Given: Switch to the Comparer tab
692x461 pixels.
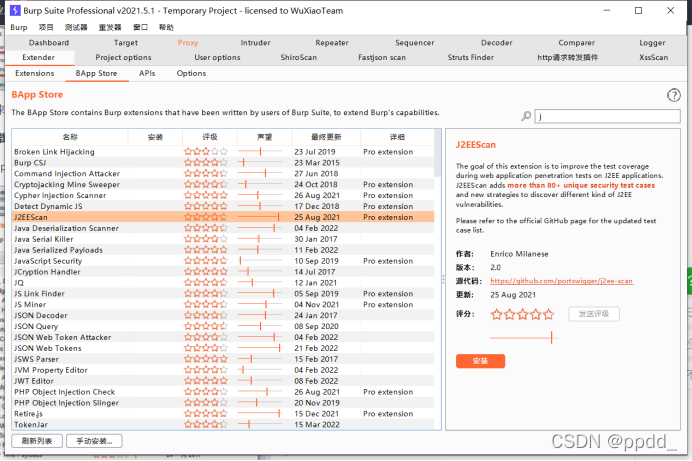Looking at the screenshot, I should click(x=577, y=43).
